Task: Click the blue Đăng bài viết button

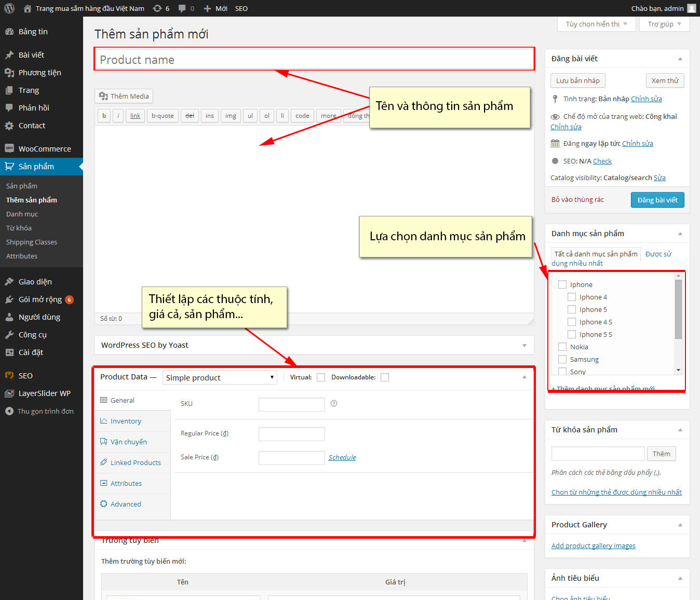Action: [657, 200]
